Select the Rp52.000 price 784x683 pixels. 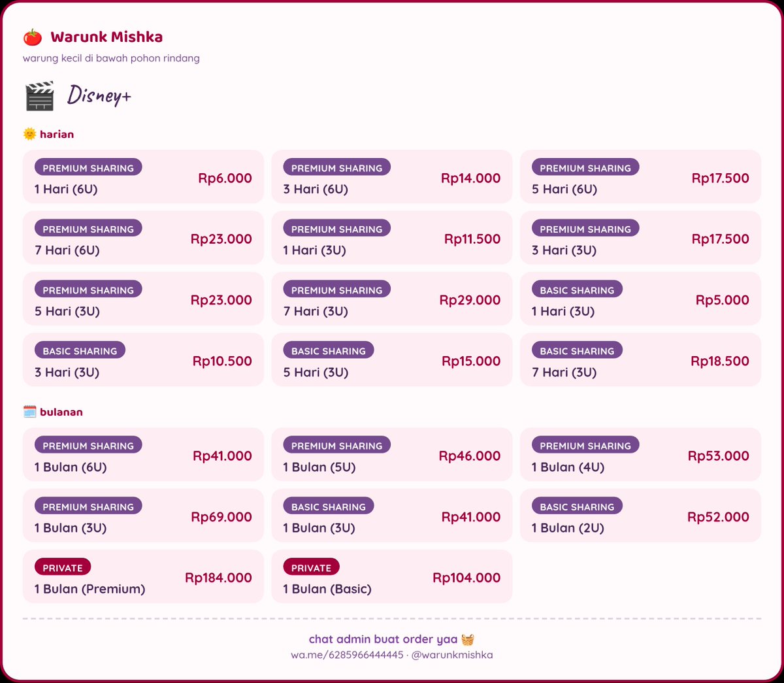(718, 516)
